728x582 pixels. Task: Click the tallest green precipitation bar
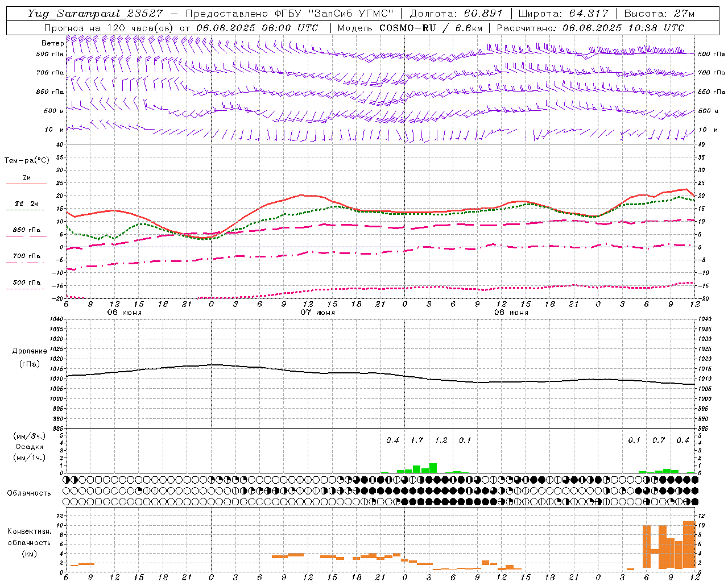pyautogui.click(x=433, y=468)
